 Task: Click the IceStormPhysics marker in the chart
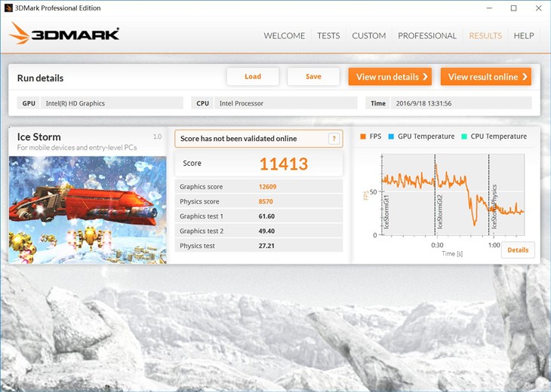494,207
